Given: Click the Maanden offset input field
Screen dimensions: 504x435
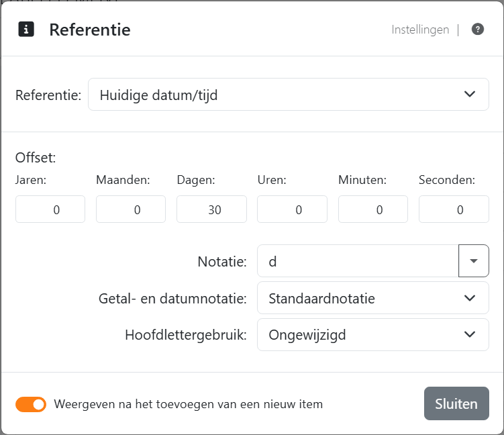Looking at the screenshot, I should [x=131, y=209].
